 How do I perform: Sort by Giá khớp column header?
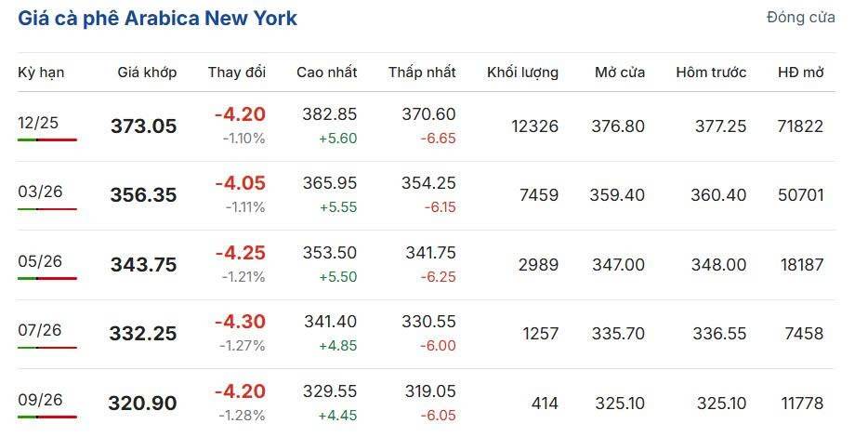click(x=147, y=73)
